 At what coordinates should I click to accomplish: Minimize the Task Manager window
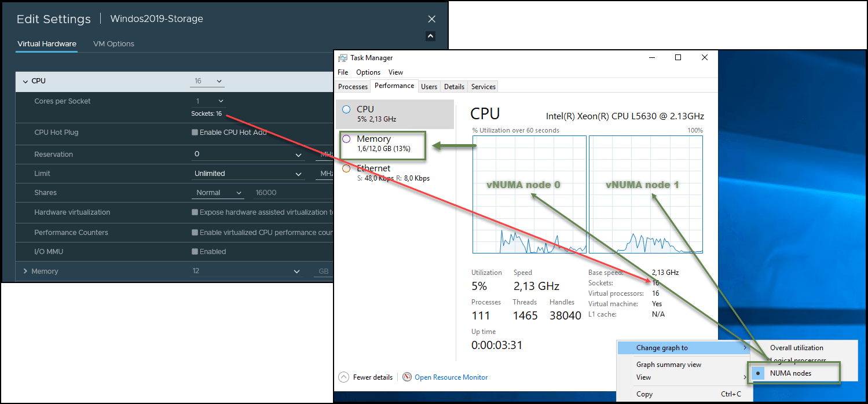click(x=652, y=57)
